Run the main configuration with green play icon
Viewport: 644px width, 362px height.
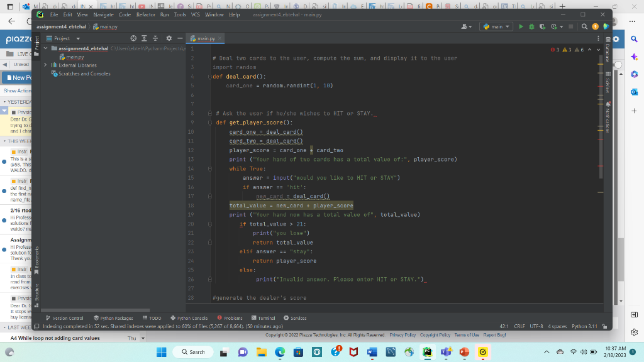pyautogui.click(x=521, y=26)
